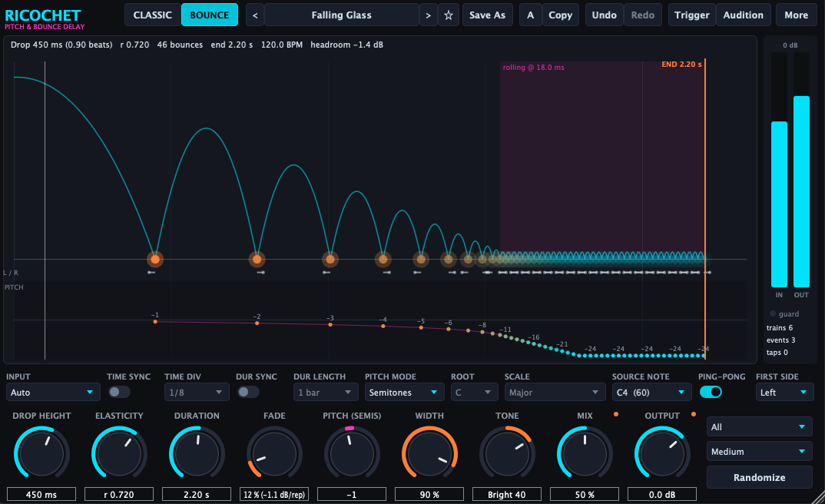825x504 pixels.
Task: Switch to A/B slot A
Action: (530, 15)
